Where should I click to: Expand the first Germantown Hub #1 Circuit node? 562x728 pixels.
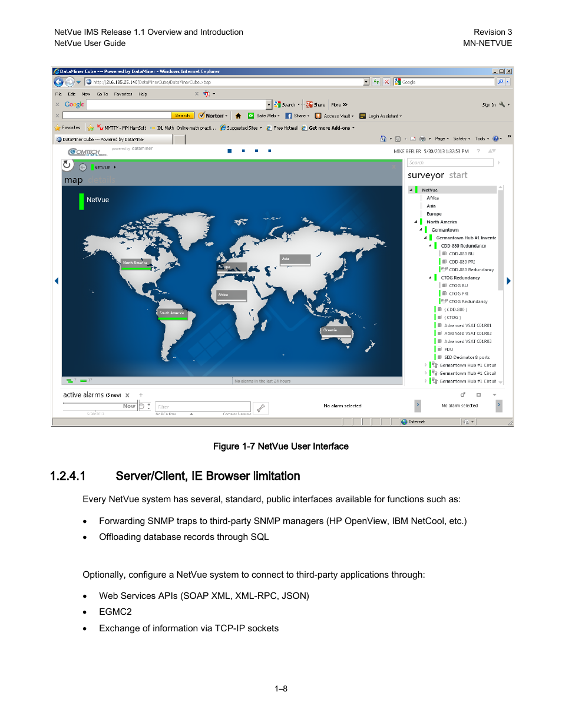click(426, 365)
